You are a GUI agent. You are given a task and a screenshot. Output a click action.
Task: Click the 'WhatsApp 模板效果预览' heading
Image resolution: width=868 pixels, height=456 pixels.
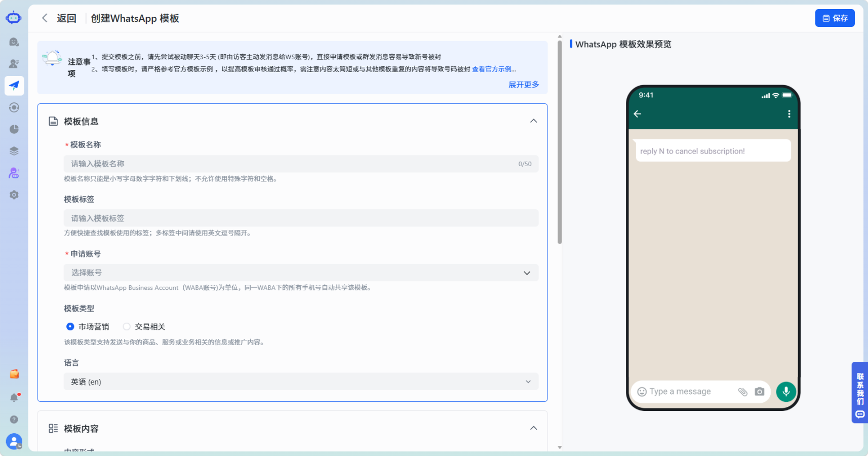(623, 44)
